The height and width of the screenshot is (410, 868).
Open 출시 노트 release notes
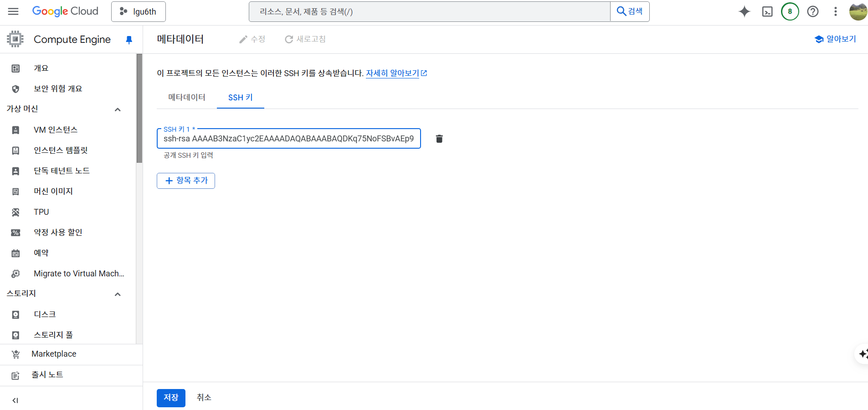pos(71,375)
